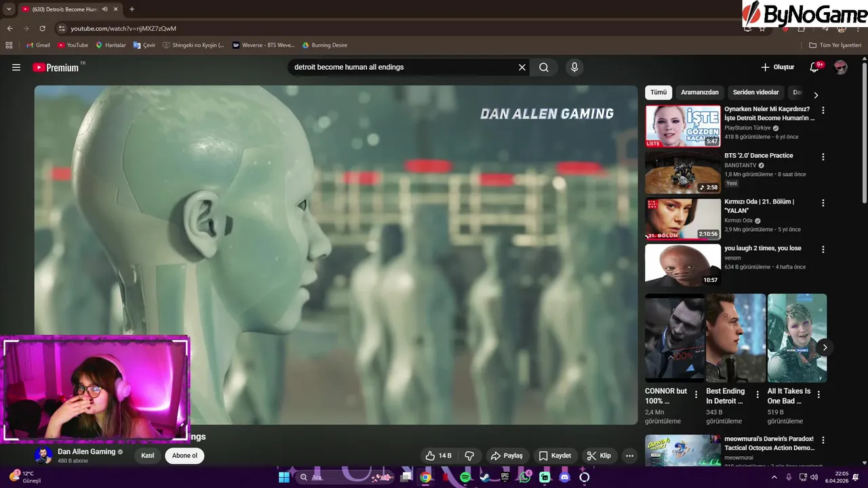Open browser tab search chevron

9,9
